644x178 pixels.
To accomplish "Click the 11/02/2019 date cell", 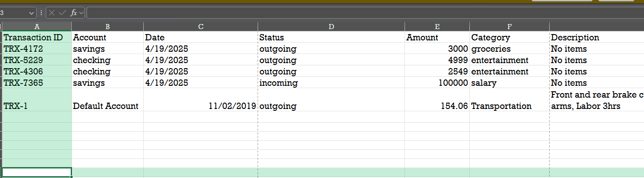I will tap(200, 100).
